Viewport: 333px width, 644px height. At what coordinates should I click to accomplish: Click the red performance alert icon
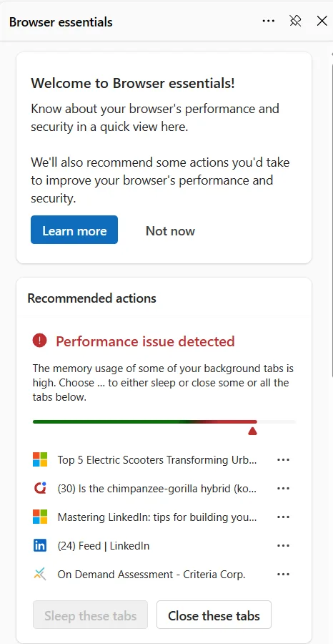[x=40, y=340]
